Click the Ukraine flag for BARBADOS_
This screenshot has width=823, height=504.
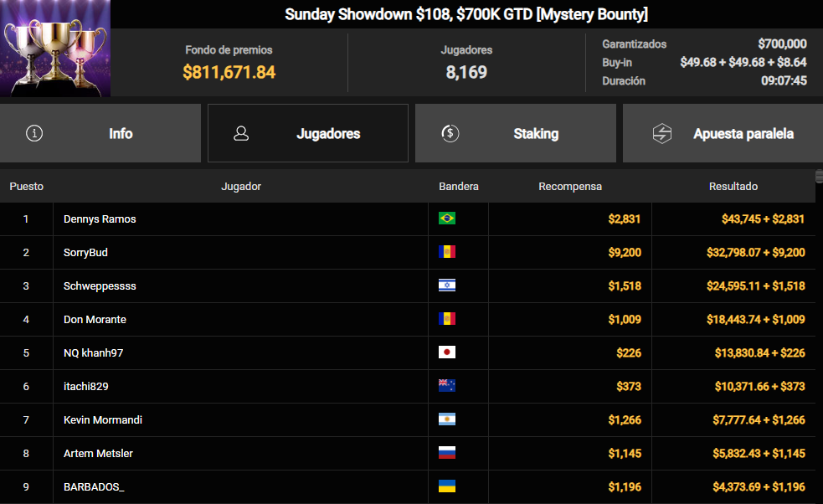tap(447, 486)
